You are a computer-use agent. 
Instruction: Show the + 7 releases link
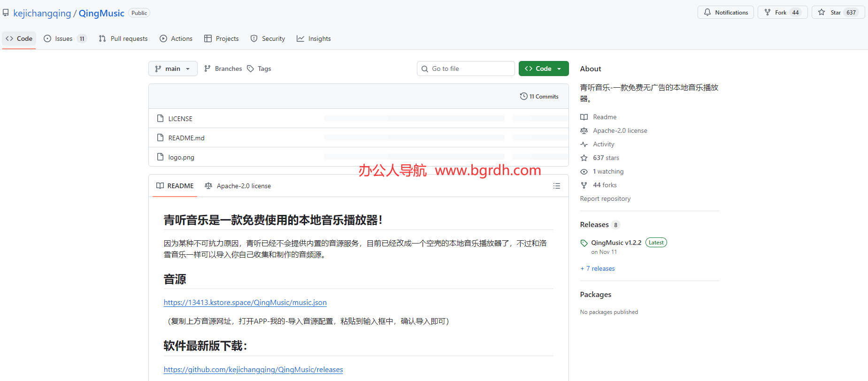tap(597, 268)
